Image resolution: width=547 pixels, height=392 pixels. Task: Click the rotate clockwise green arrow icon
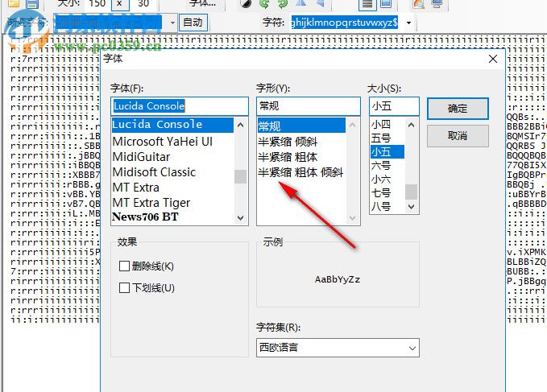(x=283, y=4)
